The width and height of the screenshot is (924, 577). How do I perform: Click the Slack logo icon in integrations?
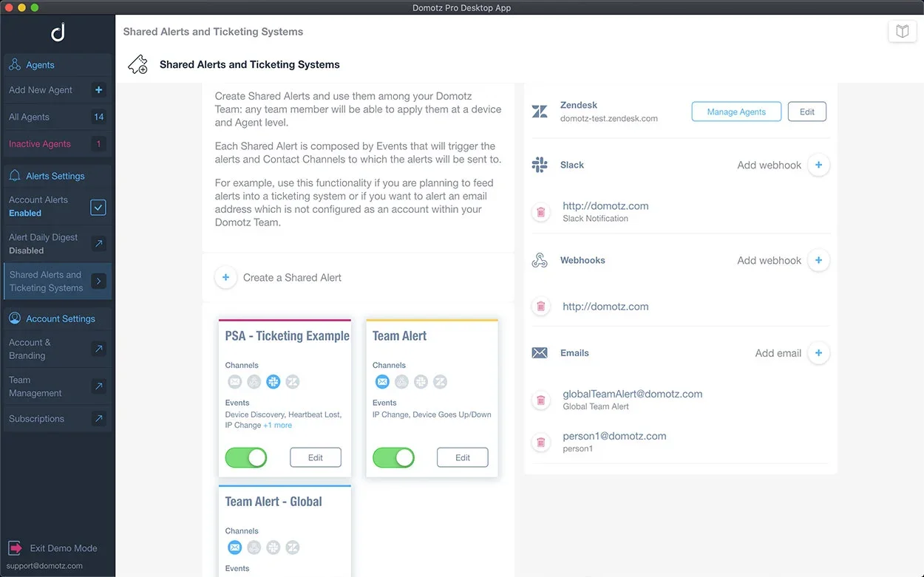(x=540, y=165)
